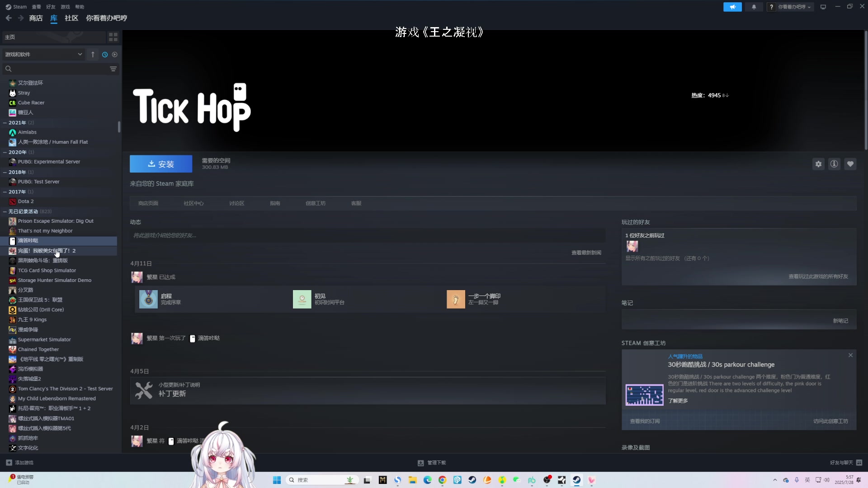Open the 初见 achievement icon
The height and width of the screenshot is (488, 868).
click(x=302, y=299)
